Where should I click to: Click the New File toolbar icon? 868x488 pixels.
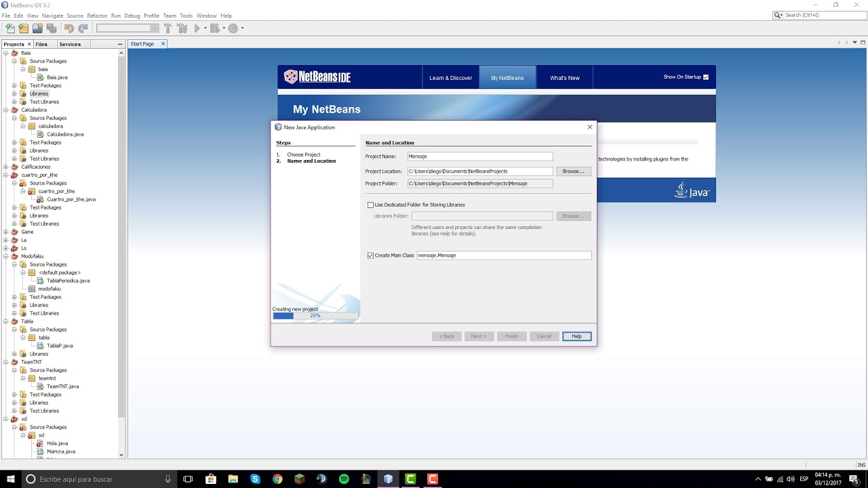pyautogui.click(x=9, y=28)
